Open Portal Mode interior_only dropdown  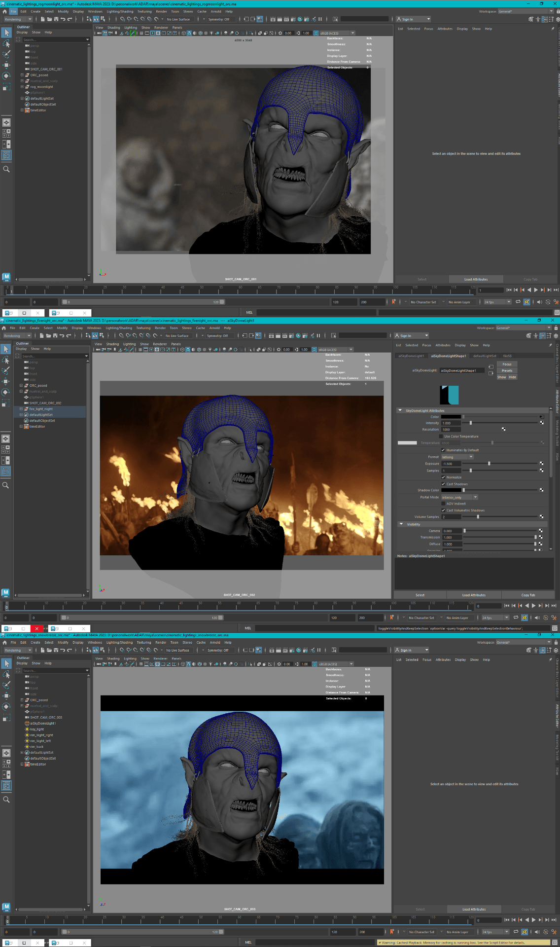tap(459, 498)
